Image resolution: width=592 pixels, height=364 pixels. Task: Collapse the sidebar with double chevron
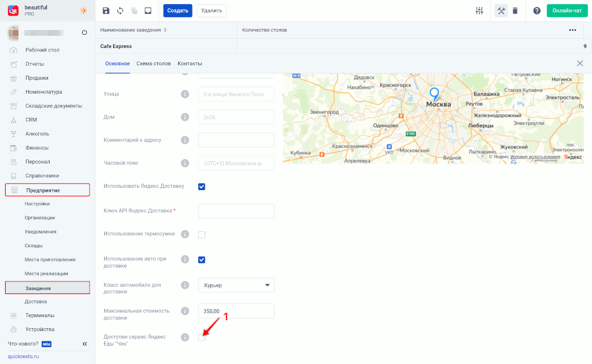pos(84,344)
